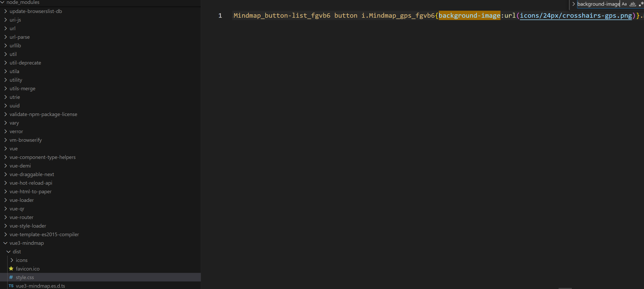Select the style.css file in explorer

pyautogui.click(x=25, y=277)
